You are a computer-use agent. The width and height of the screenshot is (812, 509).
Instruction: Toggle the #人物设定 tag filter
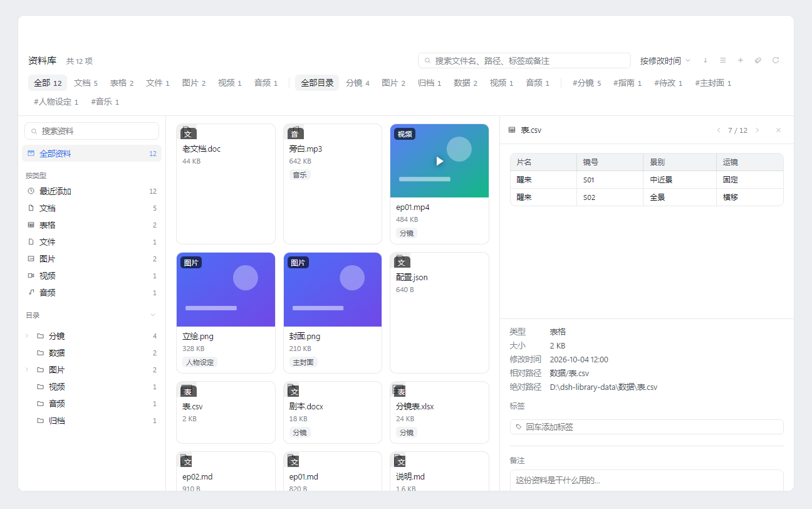(x=56, y=102)
